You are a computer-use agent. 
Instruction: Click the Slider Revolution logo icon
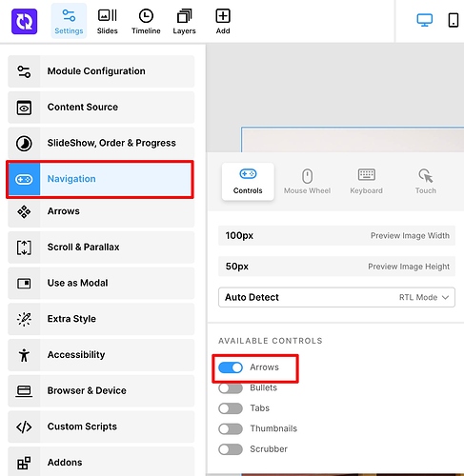(x=24, y=22)
